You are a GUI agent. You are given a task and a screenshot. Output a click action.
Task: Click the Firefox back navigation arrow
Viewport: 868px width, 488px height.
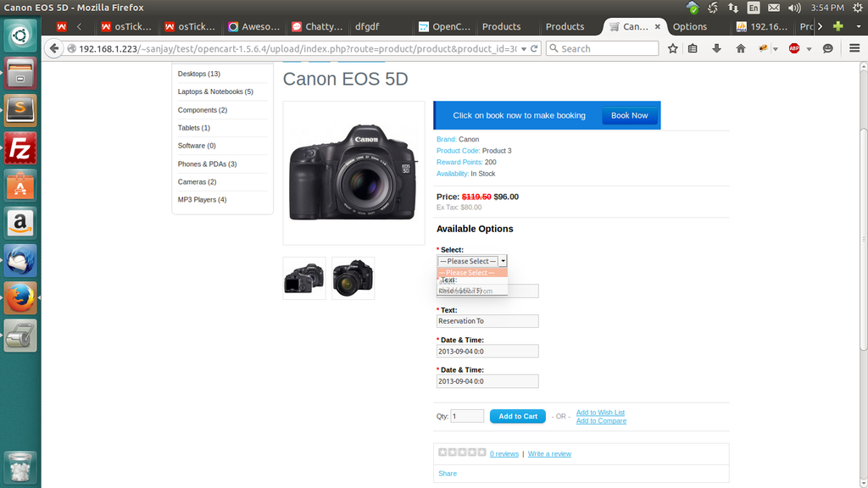[x=55, y=48]
